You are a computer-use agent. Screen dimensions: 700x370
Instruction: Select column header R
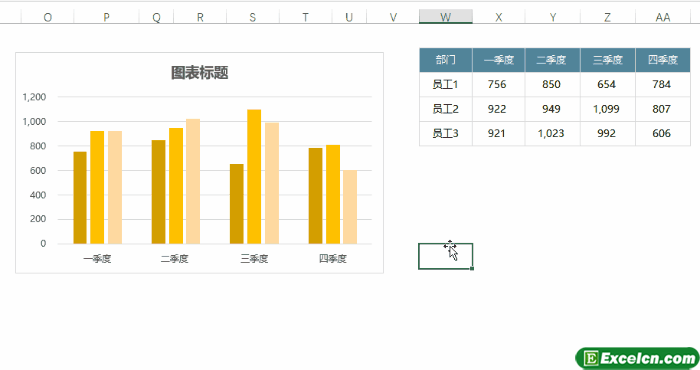coord(200,17)
